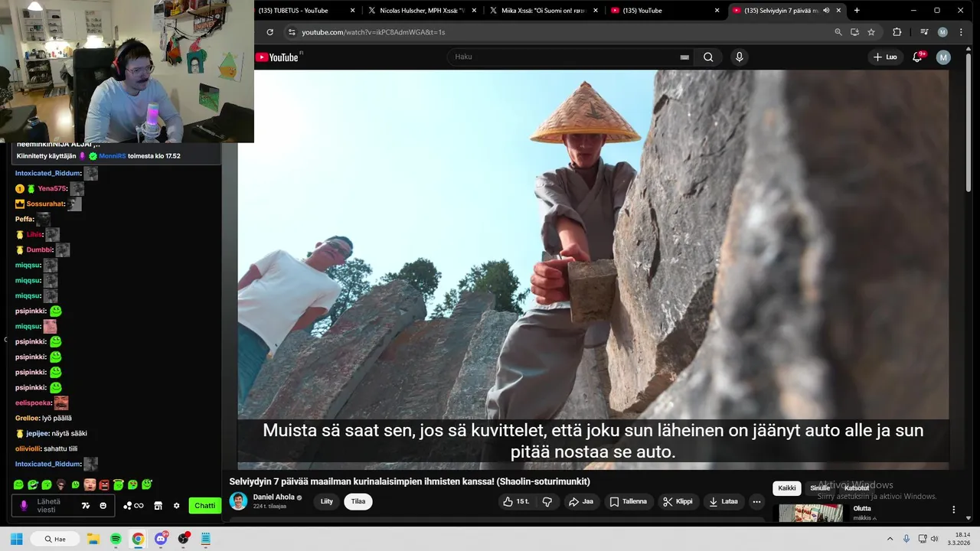This screenshot has width=980, height=551.
Task: Click the Jaa share button
Action: (x=581, y=502)
